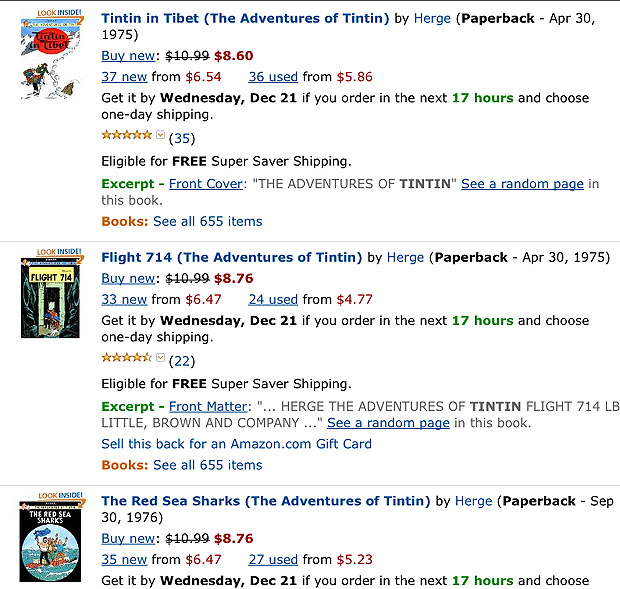Expand ratings dropdown arrow beside 22 reviews
Screen dimensions: 620x589
click(161, 357)
